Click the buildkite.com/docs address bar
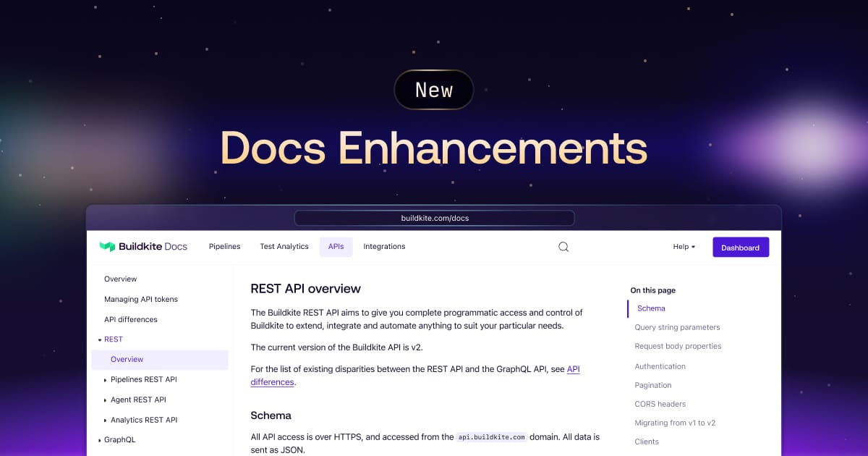 coord(434,218)
